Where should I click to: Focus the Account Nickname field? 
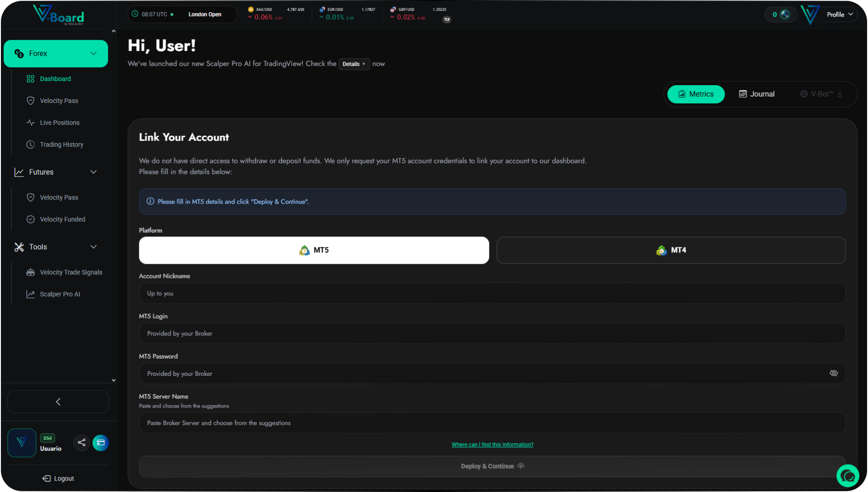(x=492, y=293)
